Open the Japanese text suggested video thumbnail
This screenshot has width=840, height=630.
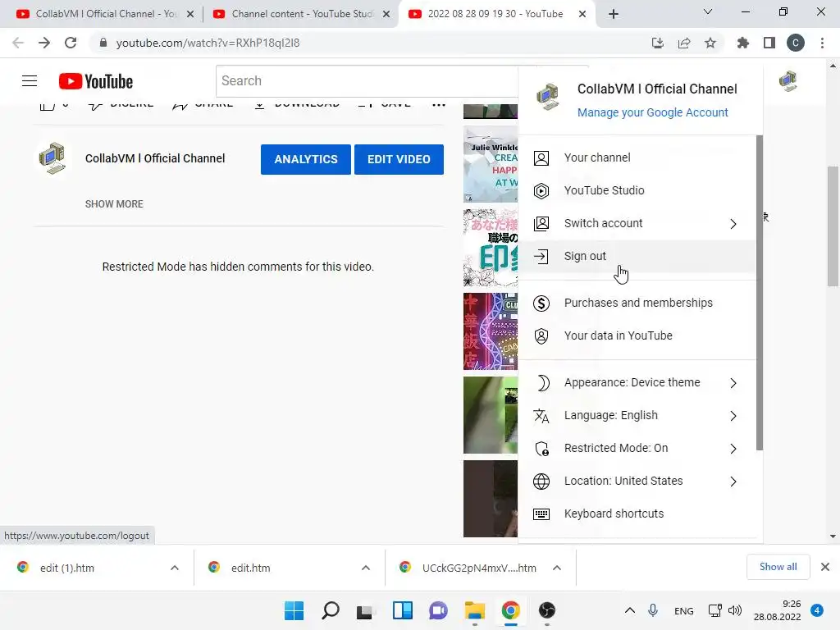pos(491,248)
